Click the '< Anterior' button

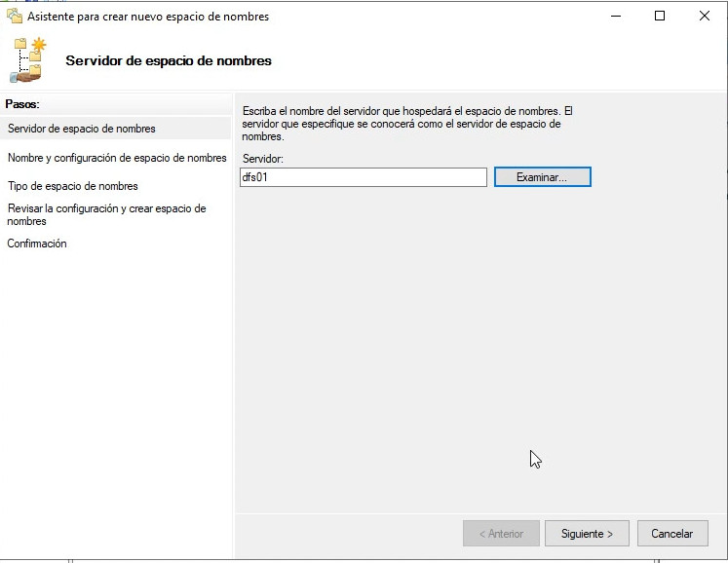pyautogui.click(x=500, y=534)
